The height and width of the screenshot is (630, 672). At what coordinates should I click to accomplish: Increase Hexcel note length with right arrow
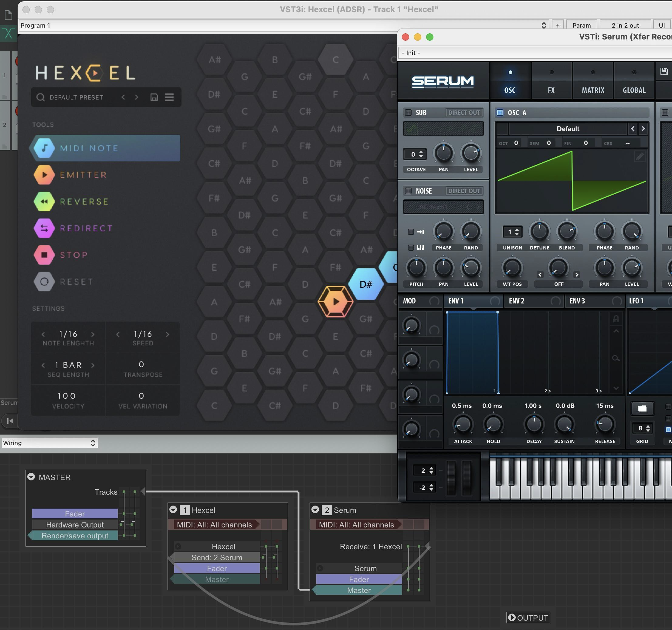click(x=93, y=334)
